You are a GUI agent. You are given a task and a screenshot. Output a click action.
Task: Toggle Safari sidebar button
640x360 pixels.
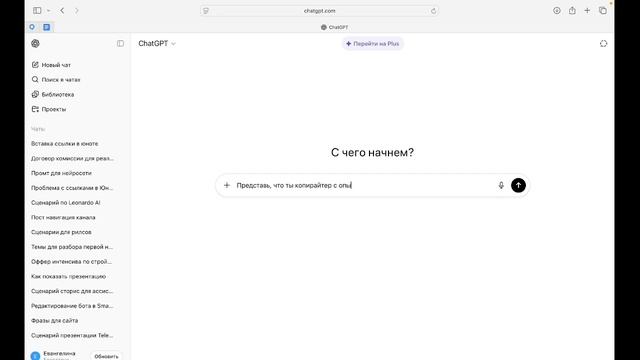coord(37,11)
